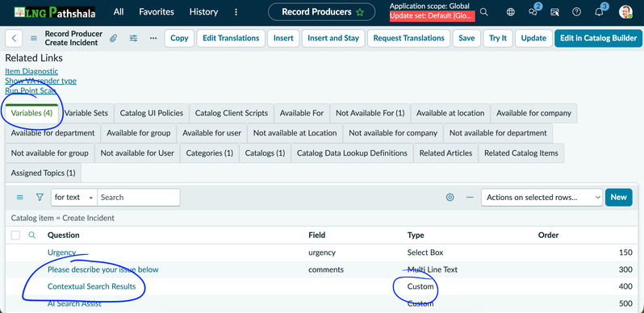Open the Not Available For (1) tab
The width and height of the screenshot is (644, 313).
(370, 113)
